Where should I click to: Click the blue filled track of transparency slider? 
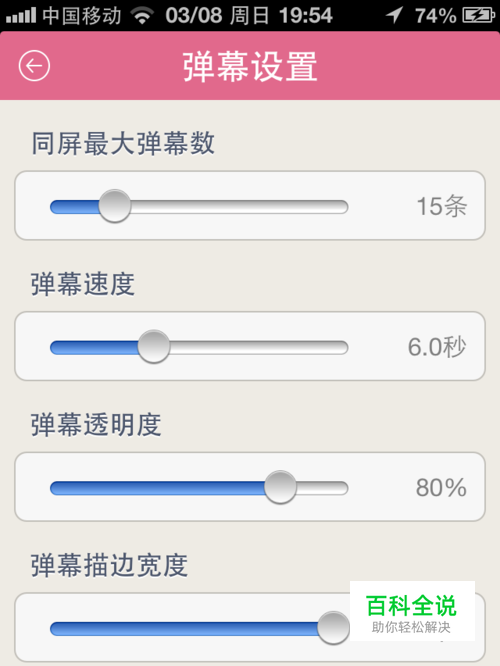[x=157, y=488]
